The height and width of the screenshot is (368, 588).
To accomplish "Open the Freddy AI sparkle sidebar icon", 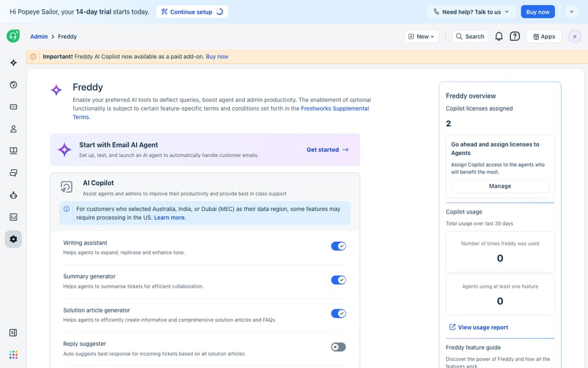I will [x=14, y=63].
